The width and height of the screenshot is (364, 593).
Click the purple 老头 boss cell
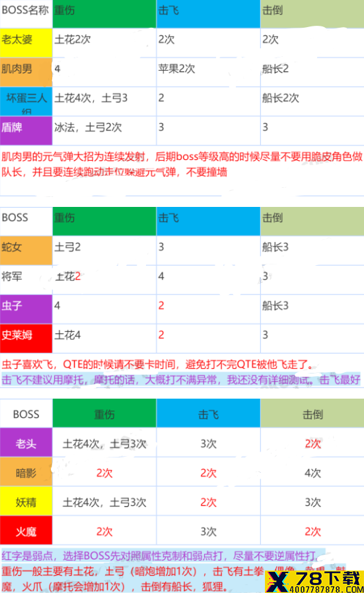click(x=26, y=442)
